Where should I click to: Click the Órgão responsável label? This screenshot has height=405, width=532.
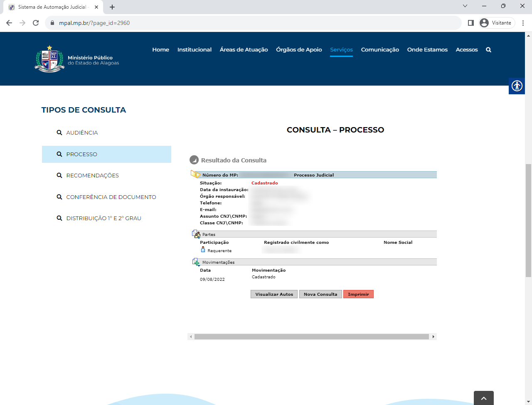(x=222, y=196)
